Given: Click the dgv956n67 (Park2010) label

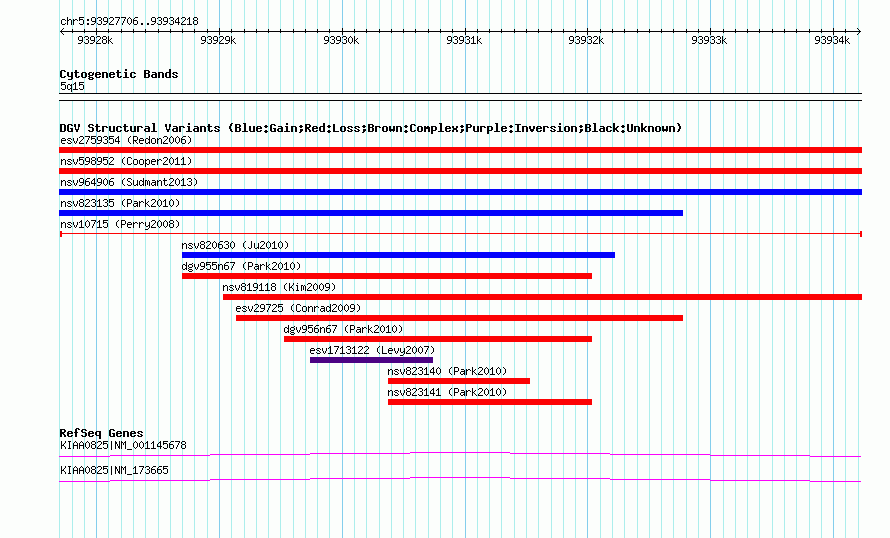Looking at the screenshot, I should pyautogui.click(x=343, y=329).
